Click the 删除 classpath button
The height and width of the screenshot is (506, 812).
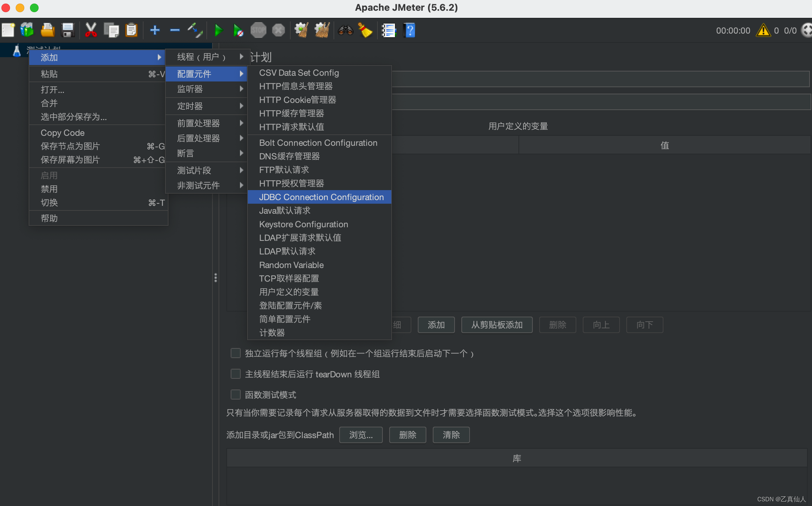coord(407,435)
